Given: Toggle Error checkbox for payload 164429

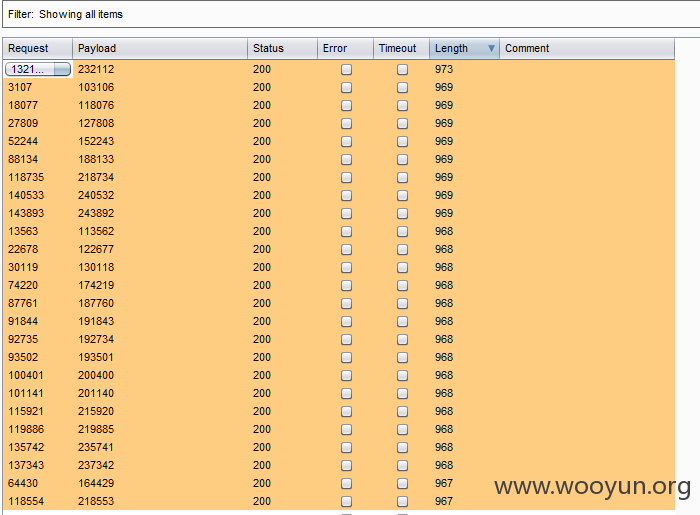Looking at the screenshot, I should 346,483.
